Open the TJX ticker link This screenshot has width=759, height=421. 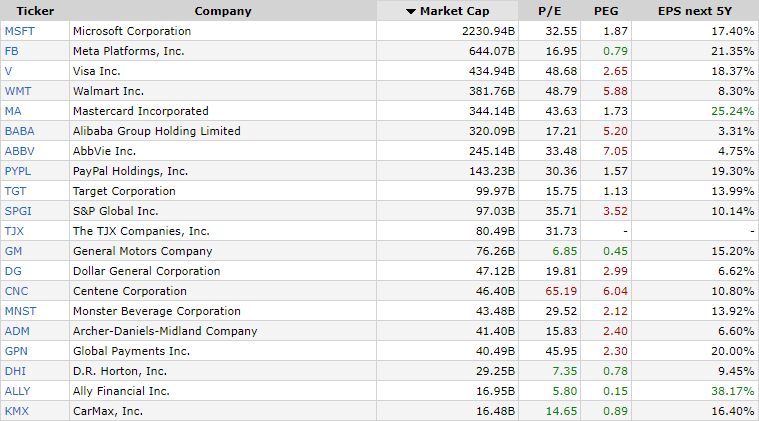[x=14, y=231]
